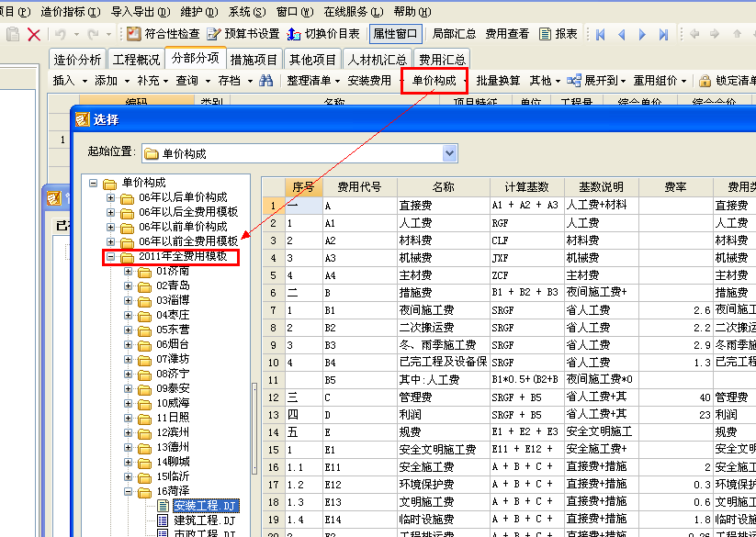
Task: Run 符合性检查 compliance check
Action: point(164,34)
